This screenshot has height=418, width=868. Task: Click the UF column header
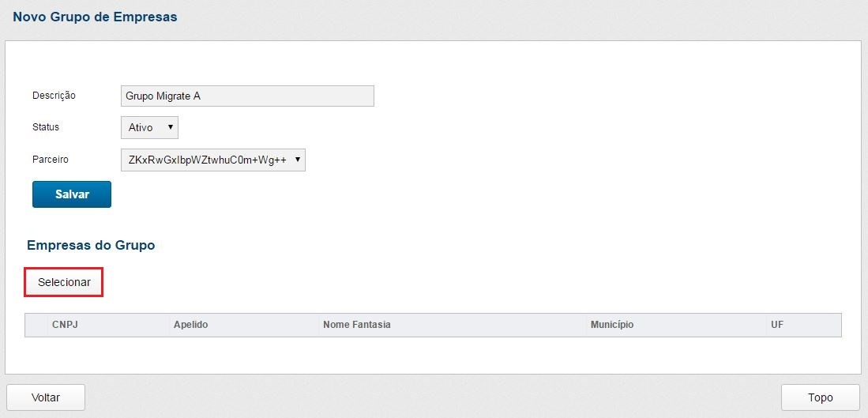777,325
